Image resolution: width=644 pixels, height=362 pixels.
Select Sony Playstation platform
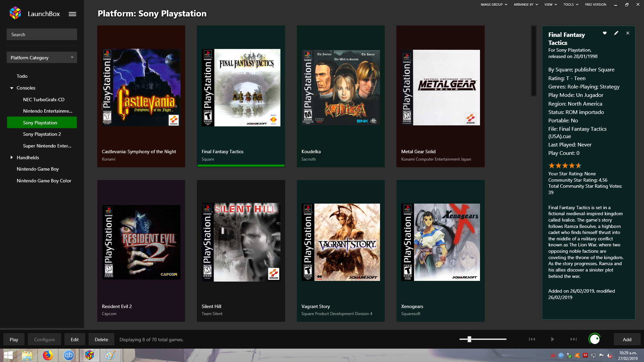[42, 122]
